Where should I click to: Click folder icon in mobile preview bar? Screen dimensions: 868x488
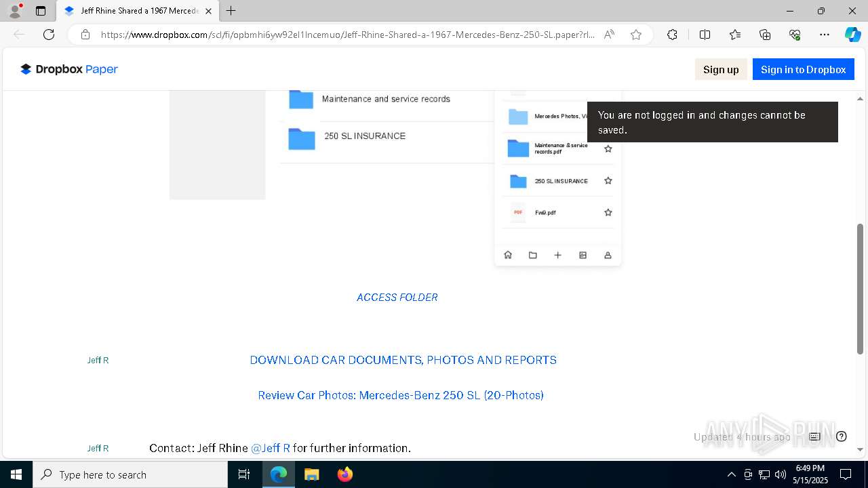point(533,255)
